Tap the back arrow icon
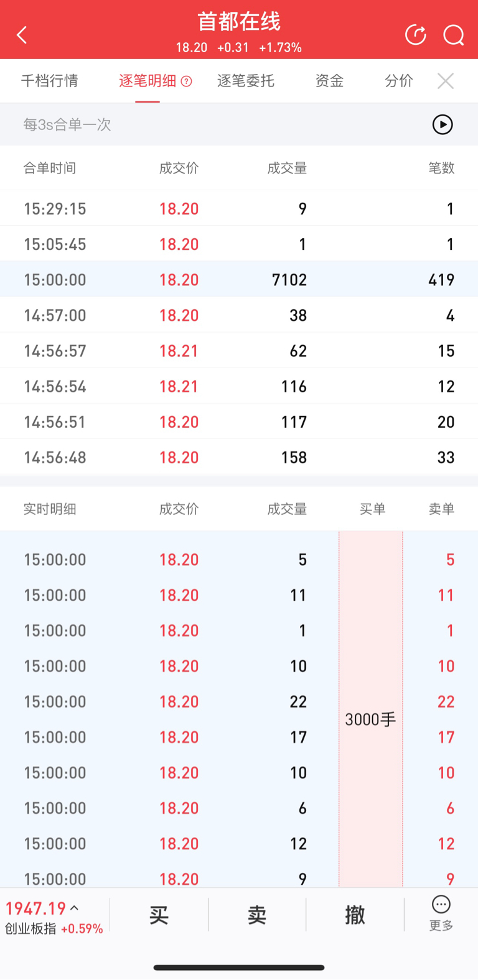The image size is (478, 980). [x=22, y=35]
